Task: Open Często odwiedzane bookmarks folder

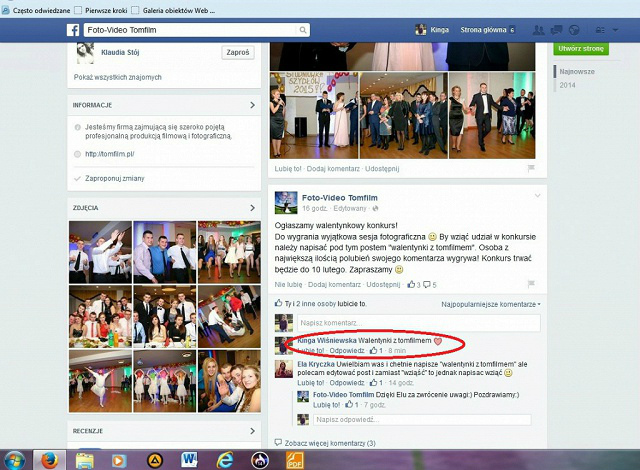Action: (36, 11)
